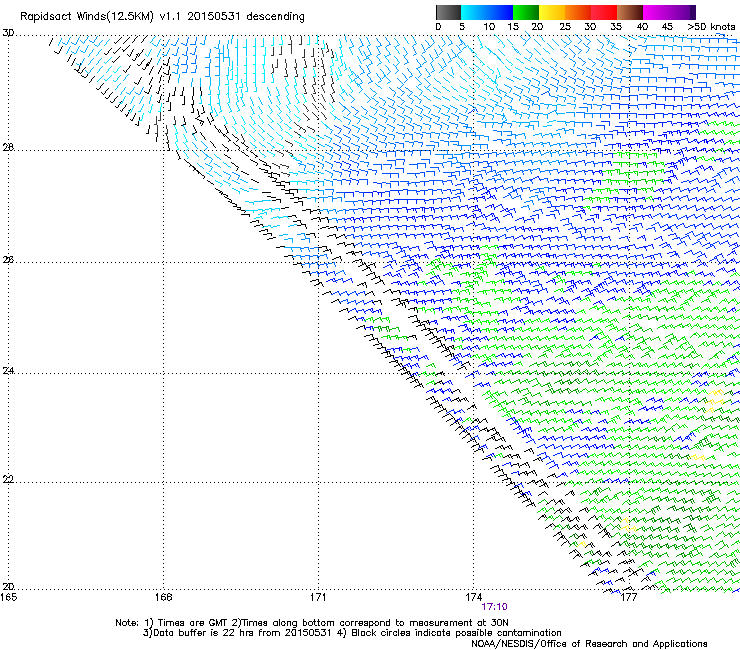Click the 'NOAA/NESDIS/Office of Research and Applications' credit

[589, 643]
